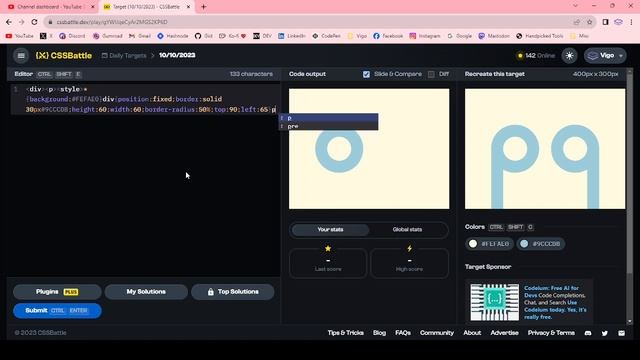Click the code output preview

[369, 149]
